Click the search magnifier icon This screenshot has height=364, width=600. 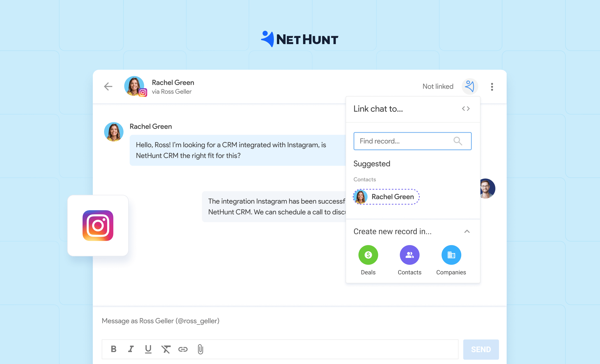tap(458, 141)
